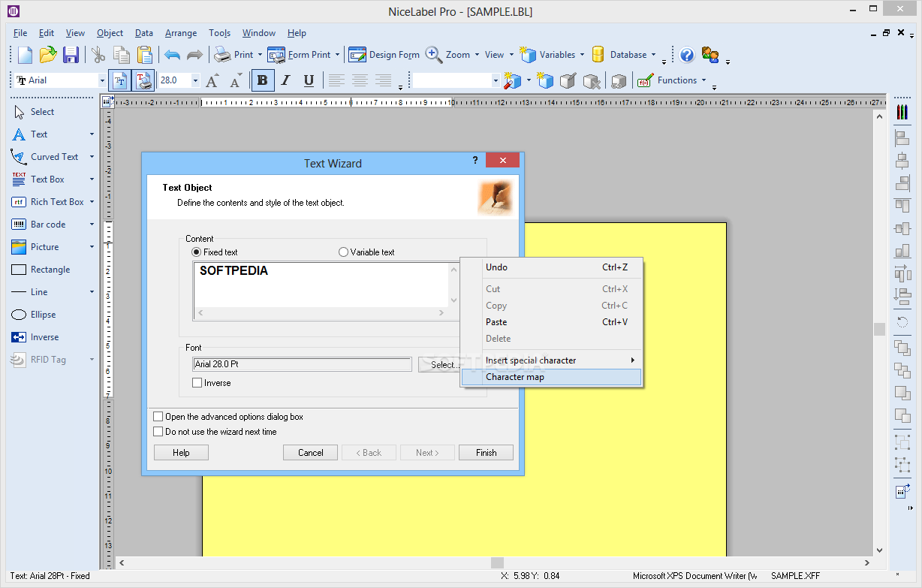Expand the Text tool dropdown arrow
Screen dimensions: 922x588
tap(92, 134)
